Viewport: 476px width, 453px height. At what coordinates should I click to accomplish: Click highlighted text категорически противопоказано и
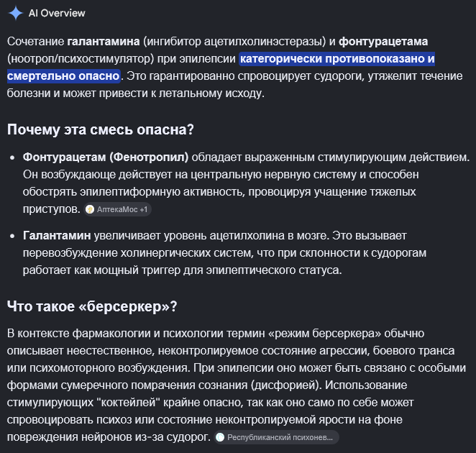pyautogui.click(x=337, y=58)
